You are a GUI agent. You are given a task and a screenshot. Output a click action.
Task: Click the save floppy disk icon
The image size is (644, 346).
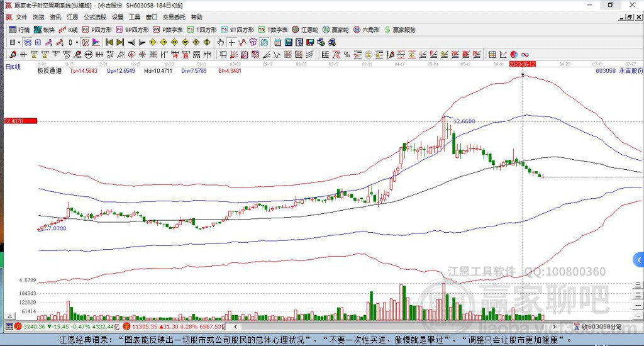pos(310,42)
